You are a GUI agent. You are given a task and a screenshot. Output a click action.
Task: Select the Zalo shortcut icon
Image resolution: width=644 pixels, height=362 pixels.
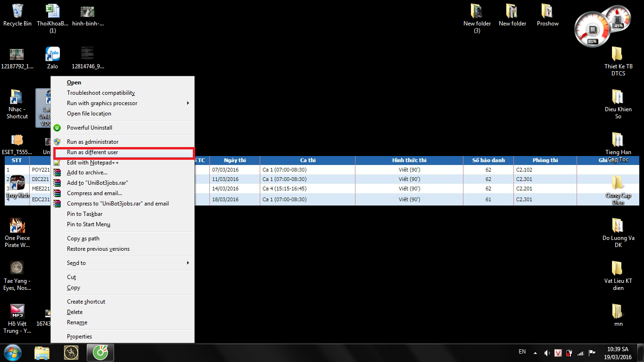52,58
